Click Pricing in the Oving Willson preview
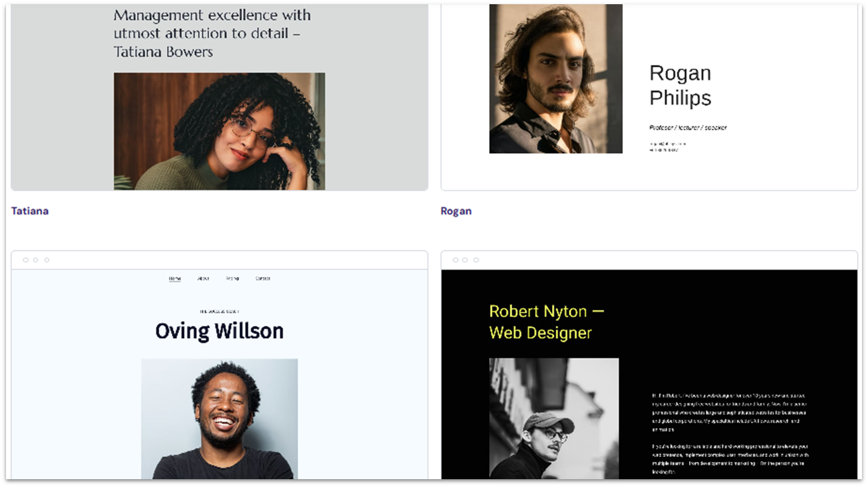This screenshot has height=487, width=868. tap(232, 279)
